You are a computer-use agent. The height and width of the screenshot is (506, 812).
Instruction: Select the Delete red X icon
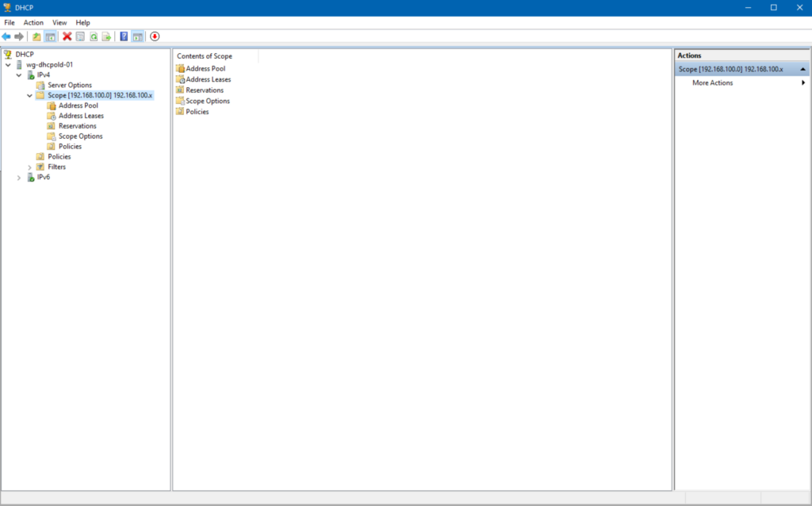click(x=67, y=36)
